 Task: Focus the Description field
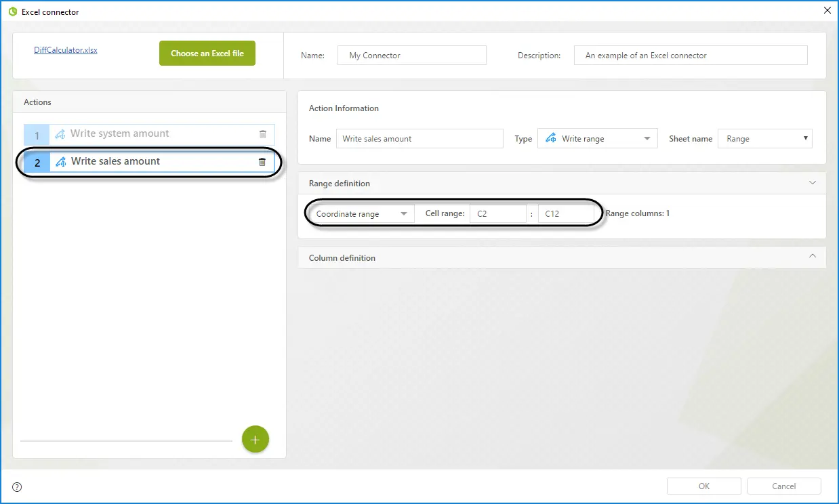tap(691, 56)
